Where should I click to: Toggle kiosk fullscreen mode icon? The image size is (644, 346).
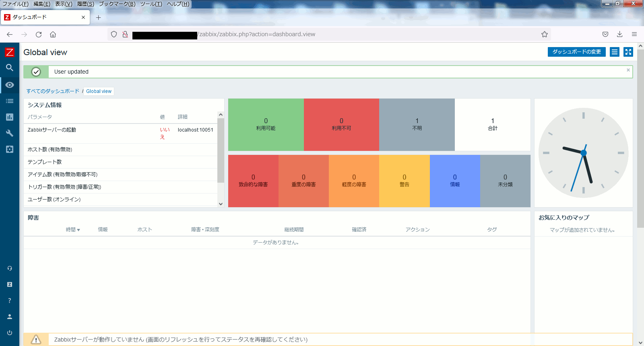(x=628, y=52)
